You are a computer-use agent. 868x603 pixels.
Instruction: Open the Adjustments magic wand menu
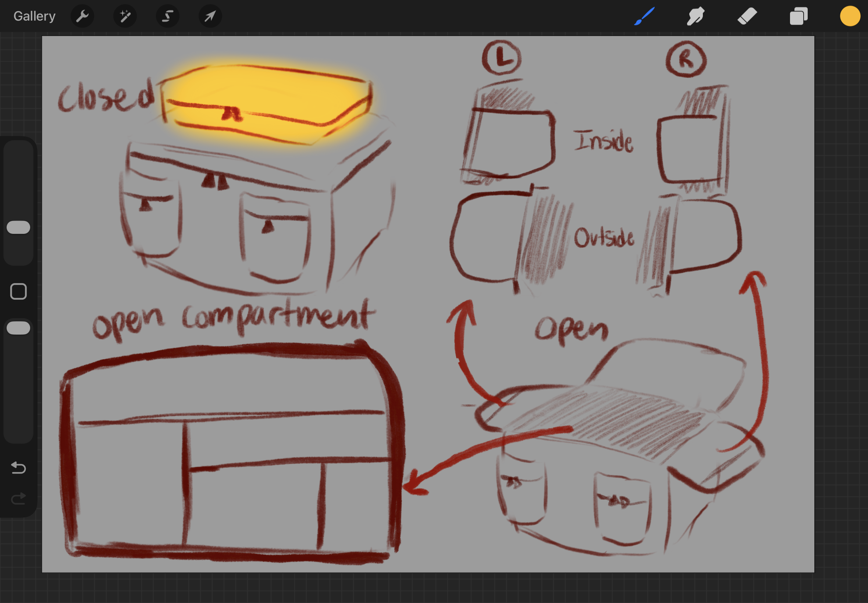125,16
